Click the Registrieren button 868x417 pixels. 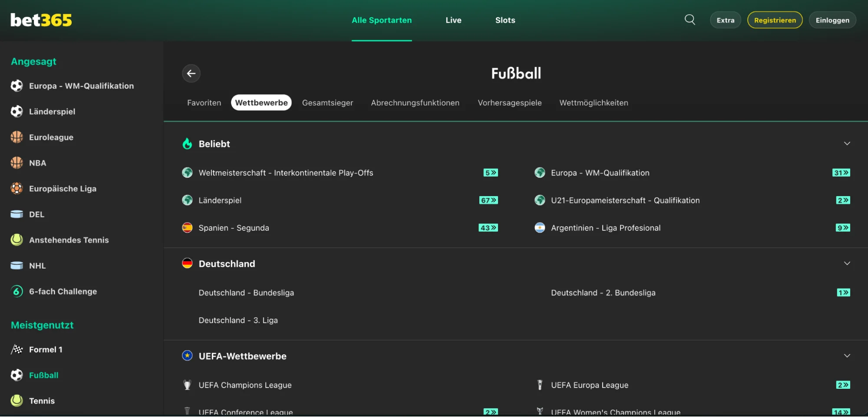pos(775,20)
